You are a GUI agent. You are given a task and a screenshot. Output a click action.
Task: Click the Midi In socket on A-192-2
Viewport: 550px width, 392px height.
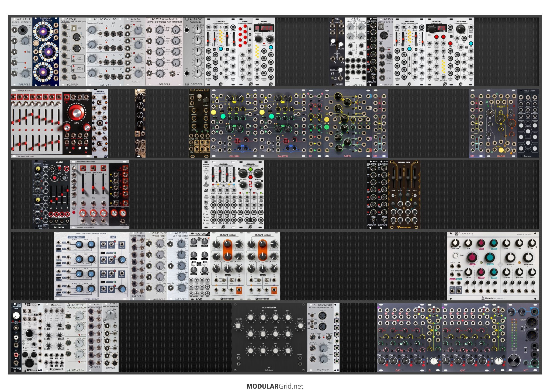click(x=76, y=37)
